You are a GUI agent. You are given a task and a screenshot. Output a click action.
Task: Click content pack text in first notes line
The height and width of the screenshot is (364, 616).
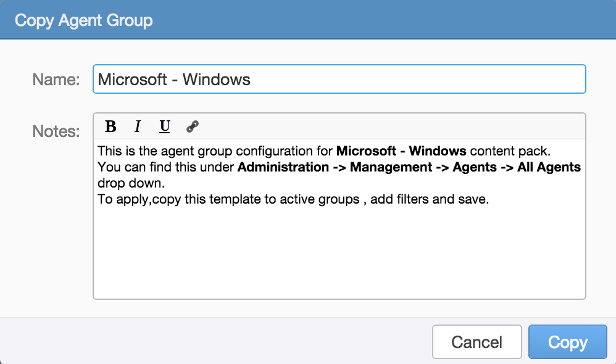click(508, 151)
